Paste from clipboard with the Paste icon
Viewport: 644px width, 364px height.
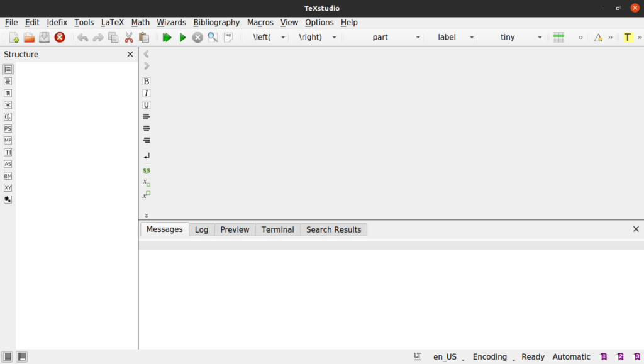(x=144, y=38)
